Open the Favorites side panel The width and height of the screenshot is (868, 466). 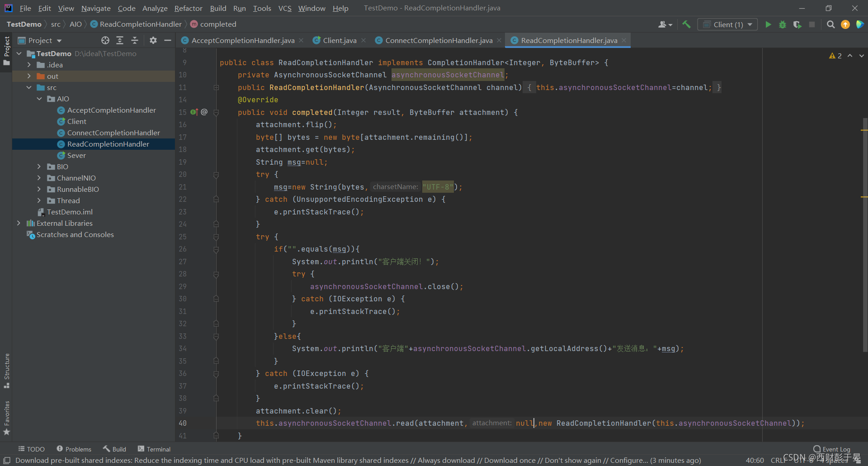[6, 418]
